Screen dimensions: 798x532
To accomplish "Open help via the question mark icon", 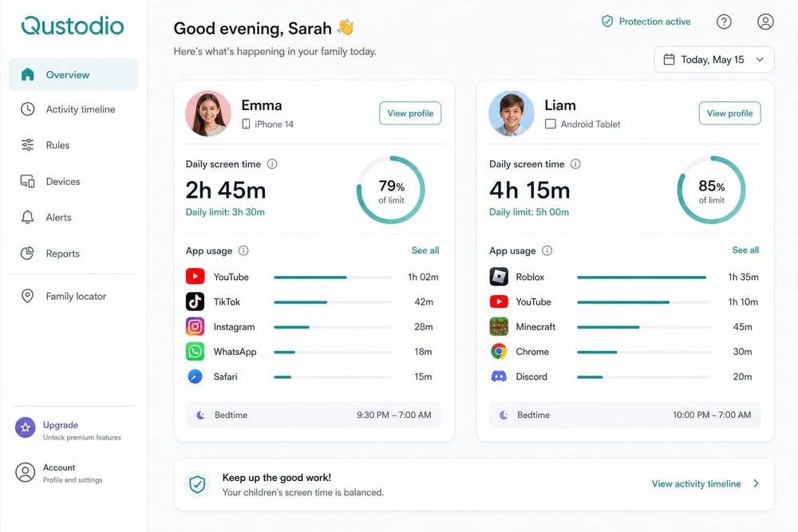I will click(x=724, y=22).
